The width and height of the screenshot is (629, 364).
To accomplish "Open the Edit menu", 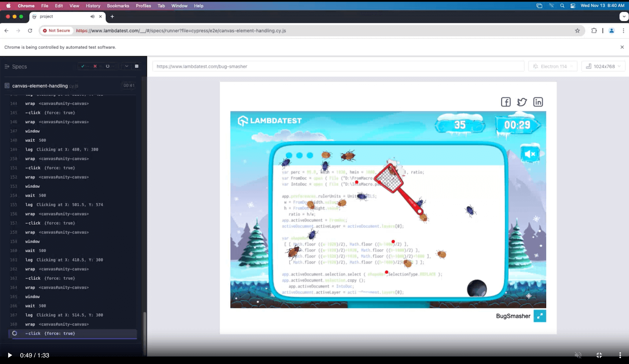I will 59,5.
